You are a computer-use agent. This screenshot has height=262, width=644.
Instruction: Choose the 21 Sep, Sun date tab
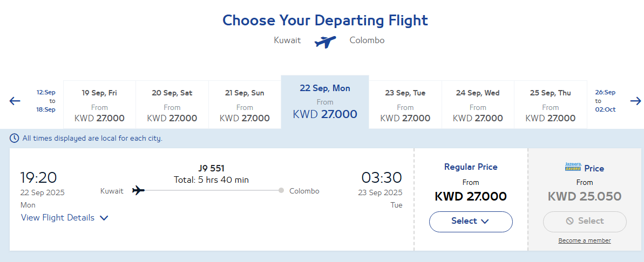pos(245,105)
